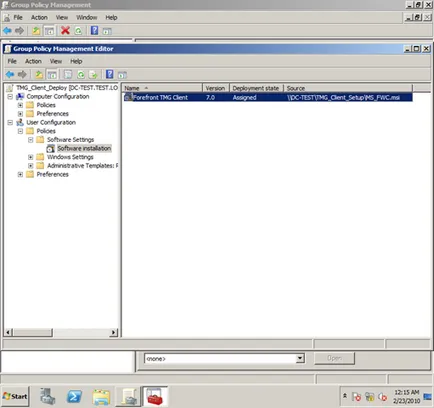Expand Preferences under User Configuration
This screenshot has height=408, width=434.
tap(20, 174)
